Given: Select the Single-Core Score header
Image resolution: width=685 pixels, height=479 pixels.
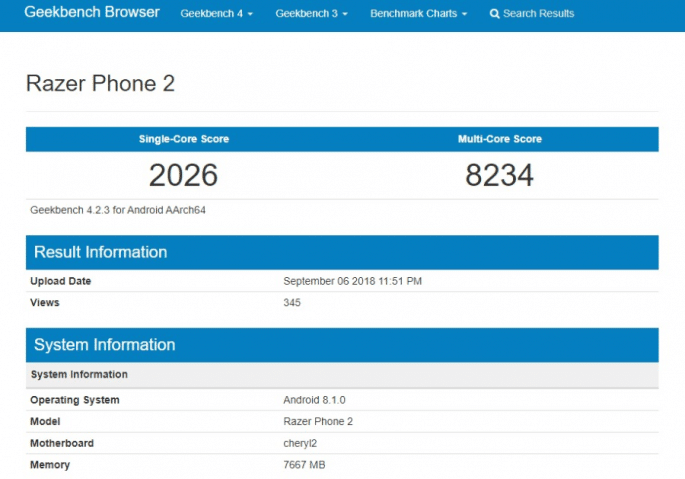Looking at the screenshot, I should [183, 139].
